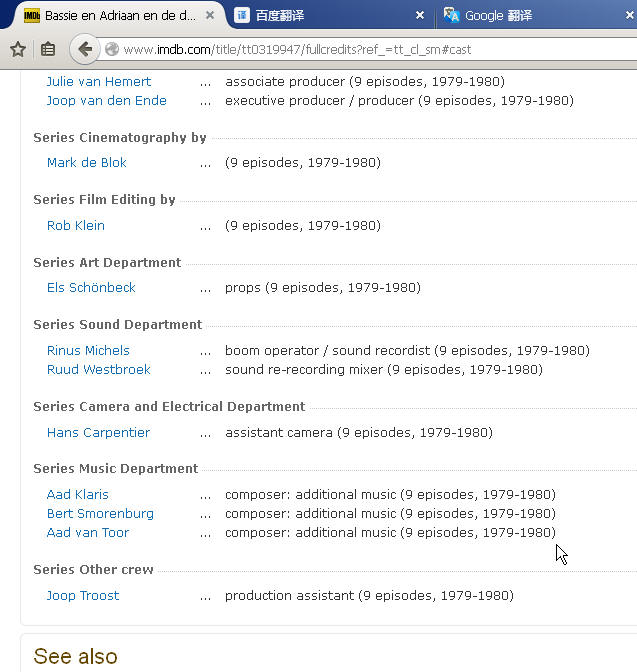This screenshot has height=672, width=637.
Task: Open Joop Troost's page
Action: pos(82,595)
